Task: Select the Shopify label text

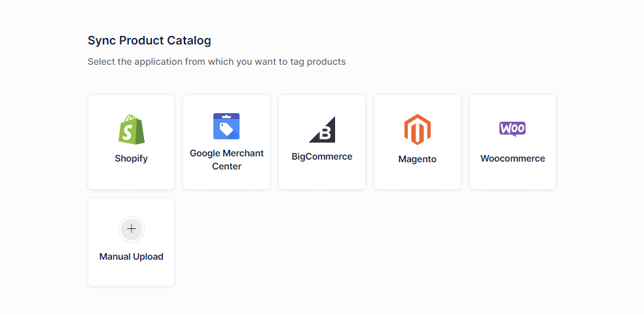Action: 131,158
